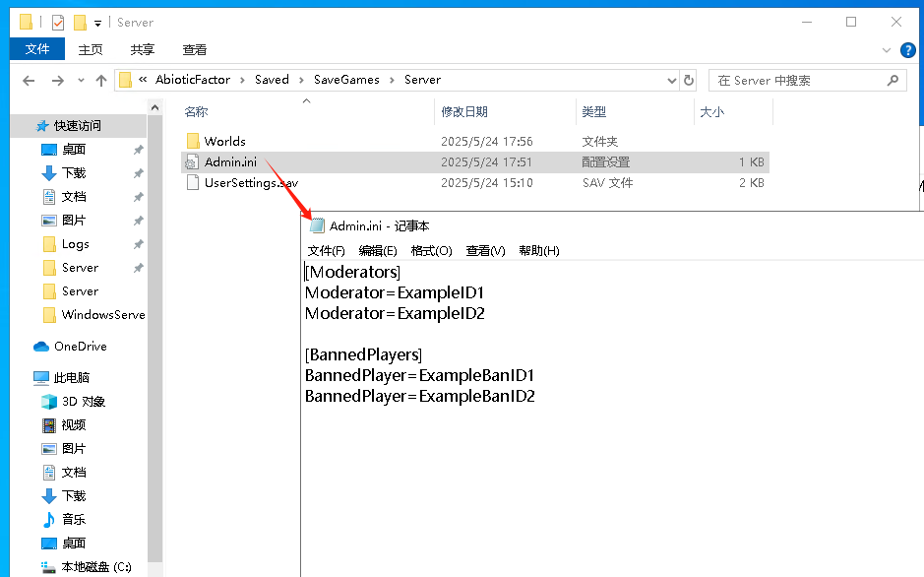The height and width of the screenshot is (577, 924).
Task: Click the Back navigation arrow
Action: [x=29, y=80]
